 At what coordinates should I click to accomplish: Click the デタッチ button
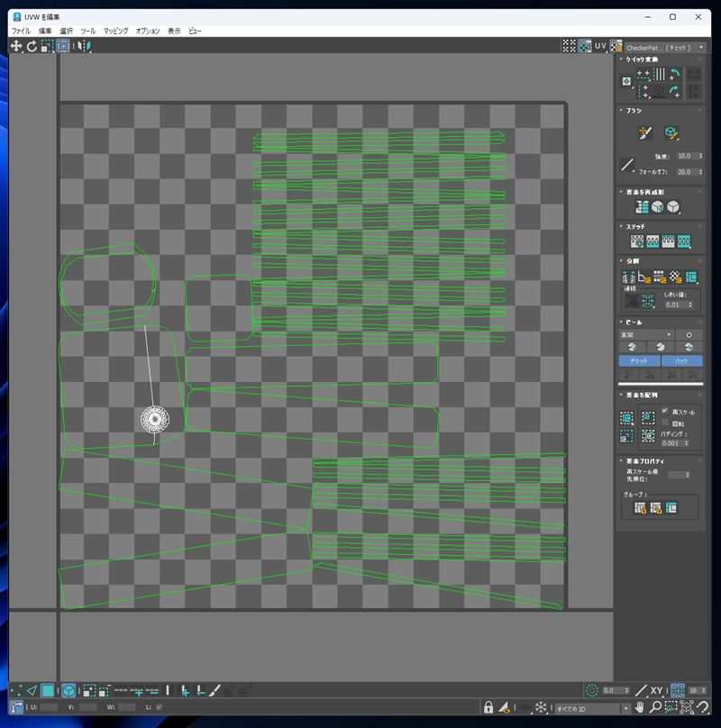[x=638, y=360]
